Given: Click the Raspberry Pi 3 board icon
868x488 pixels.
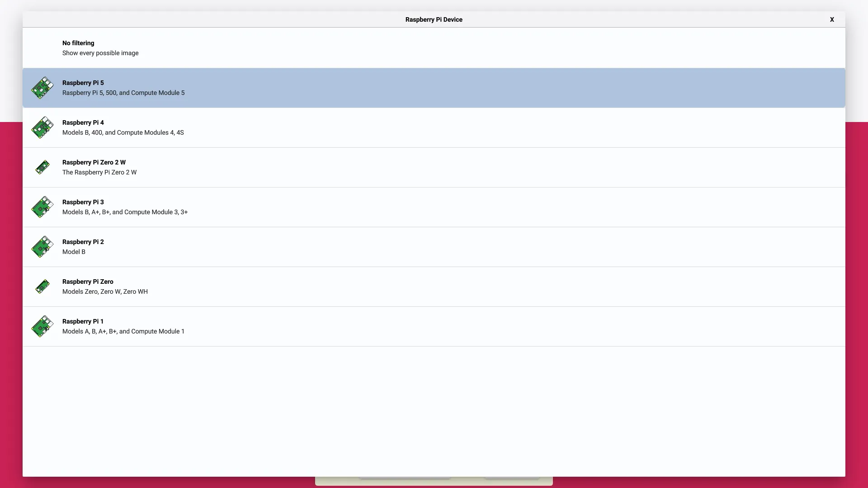Looking at the screenshot, I should tap(42, 207).
